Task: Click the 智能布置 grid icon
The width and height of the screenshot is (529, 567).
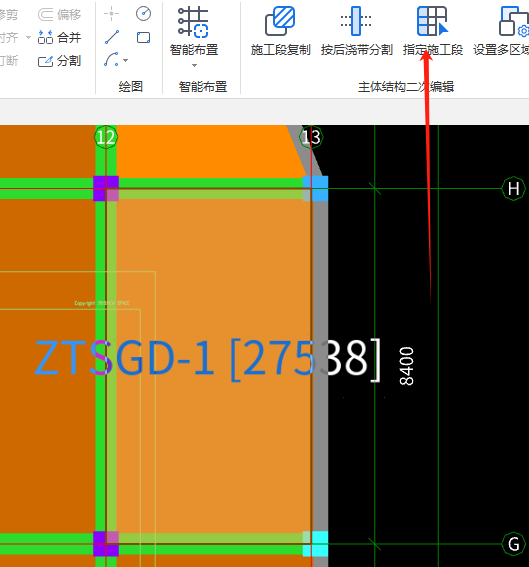Action: pos(193,22)
